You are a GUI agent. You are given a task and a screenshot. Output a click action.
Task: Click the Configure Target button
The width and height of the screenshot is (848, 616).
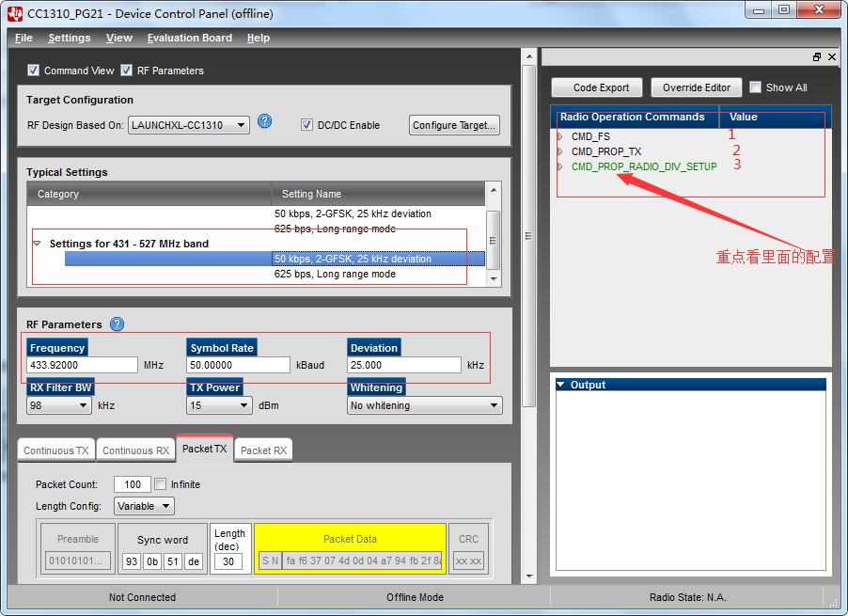(454, 125)
